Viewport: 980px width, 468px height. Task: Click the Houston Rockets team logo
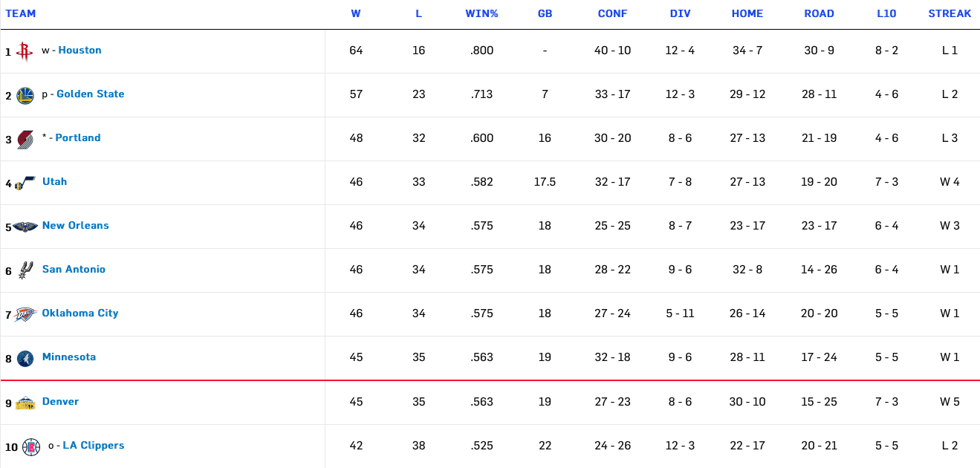[25, 51]
